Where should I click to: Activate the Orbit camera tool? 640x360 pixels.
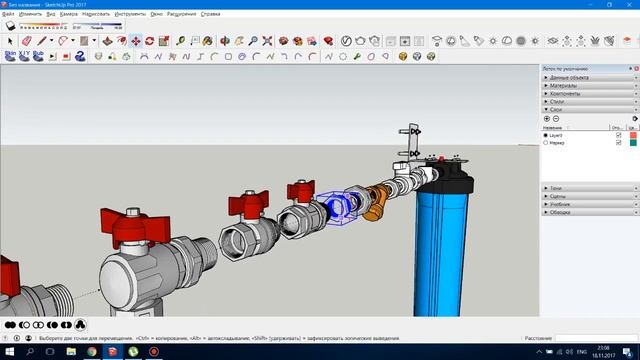point(225,41)
